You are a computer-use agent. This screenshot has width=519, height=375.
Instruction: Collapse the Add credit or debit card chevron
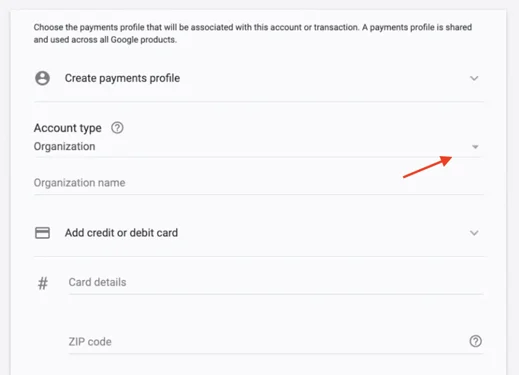[474, 233]
